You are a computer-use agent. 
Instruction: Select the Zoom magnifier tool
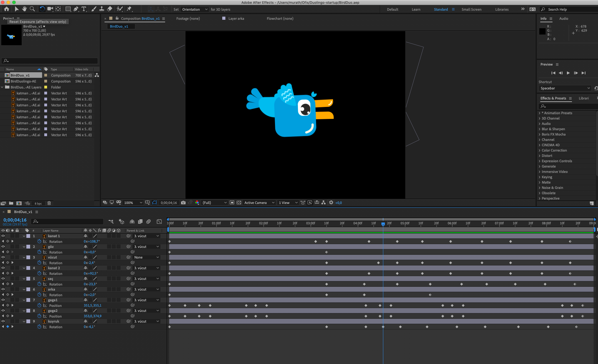(x=32, y=9)
